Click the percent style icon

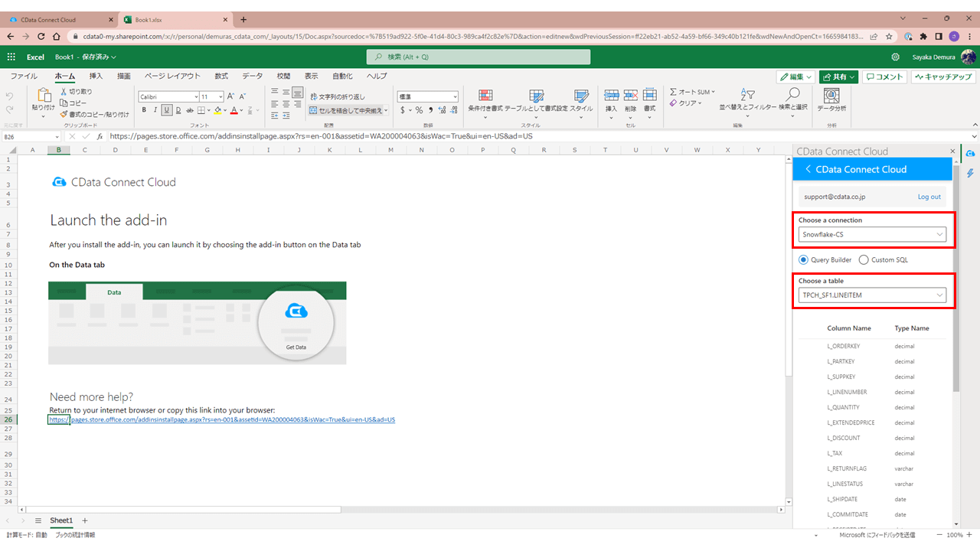(419, 110)
